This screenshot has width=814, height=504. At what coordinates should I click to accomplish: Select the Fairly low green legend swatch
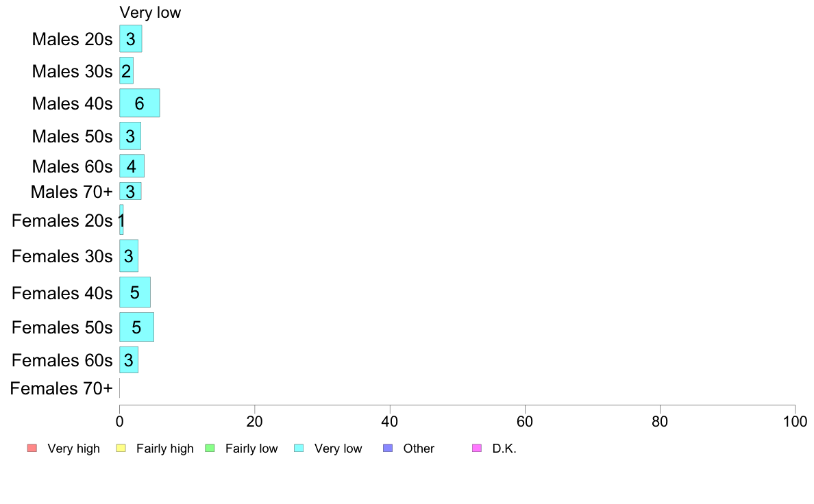pyautogui.click(x=210, y=448)
